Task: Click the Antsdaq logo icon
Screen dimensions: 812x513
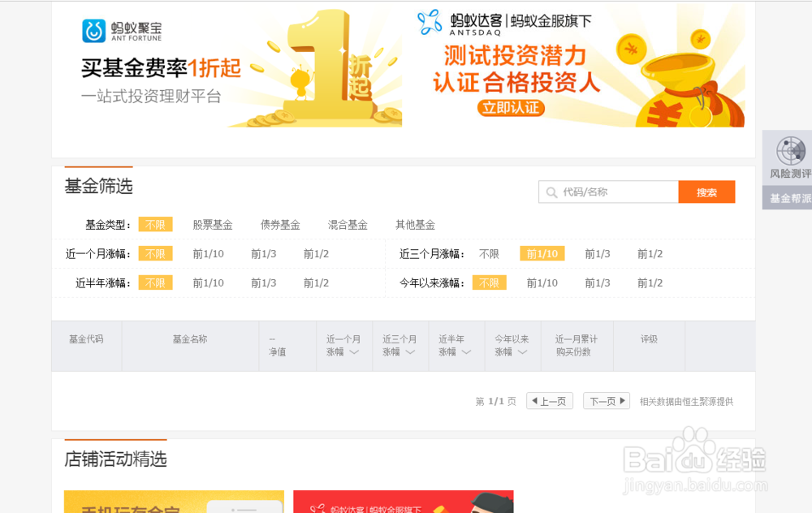Action: [x=430, y=22]
